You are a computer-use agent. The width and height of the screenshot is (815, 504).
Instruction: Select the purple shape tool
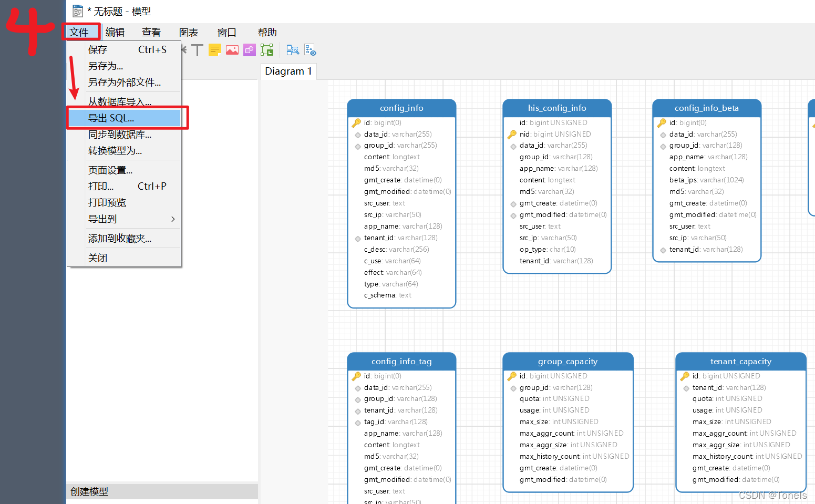249,49
